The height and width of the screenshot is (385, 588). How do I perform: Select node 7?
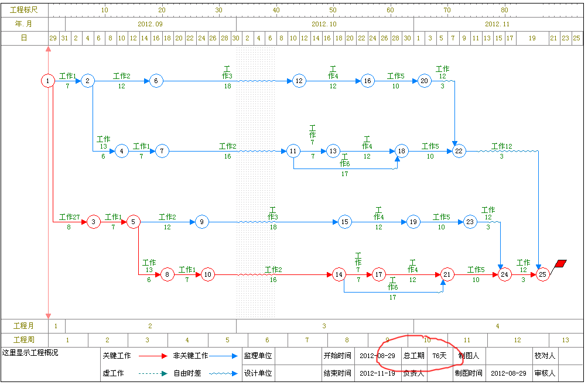[162, 152]
